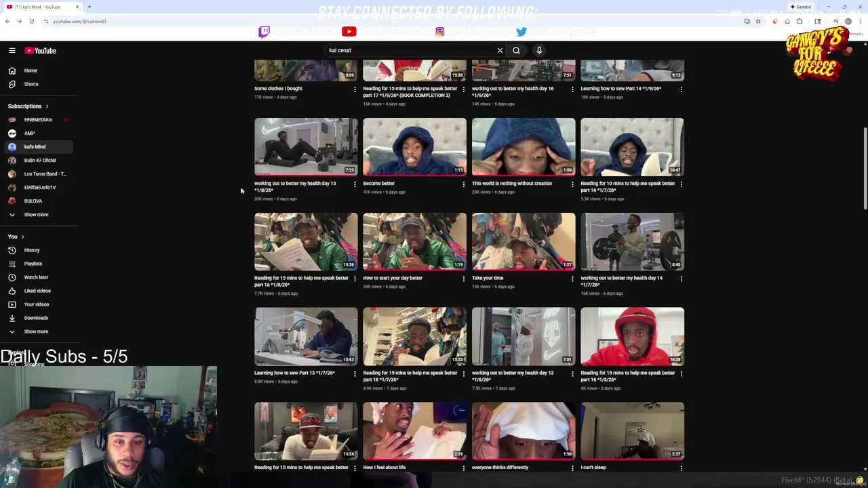Open 'Learning how to sew Part 13' title

click(294, 373)
